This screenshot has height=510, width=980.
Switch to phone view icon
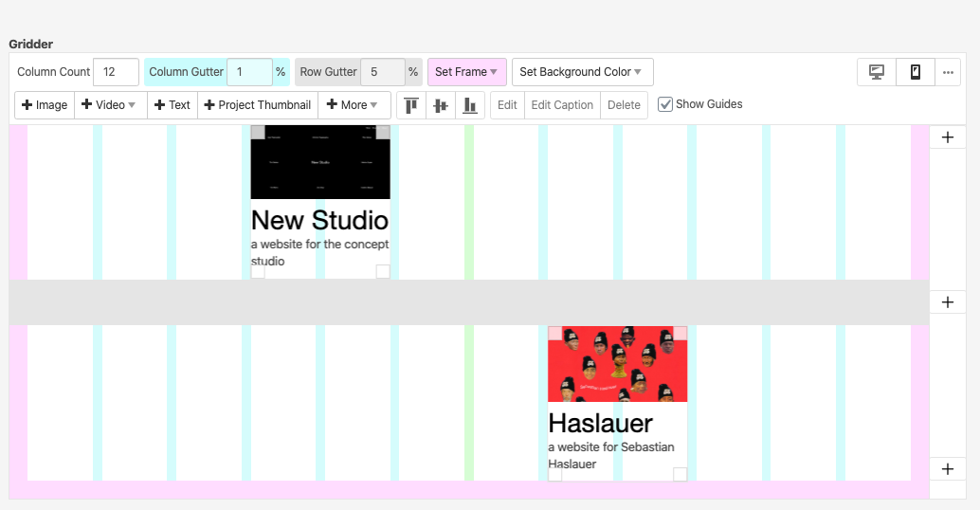click(x=916, y=72)
